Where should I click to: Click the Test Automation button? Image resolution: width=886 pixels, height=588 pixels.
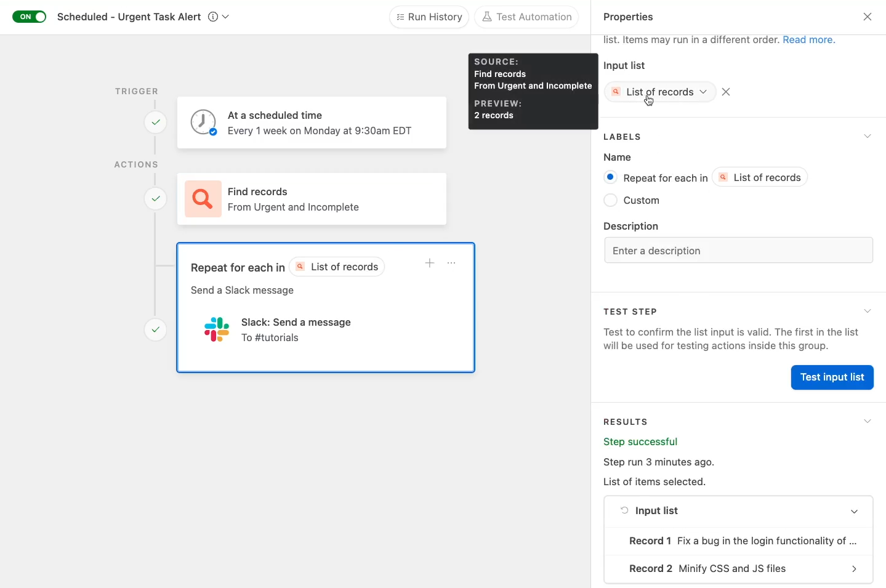pyautogui.click(x=526, y=17)
